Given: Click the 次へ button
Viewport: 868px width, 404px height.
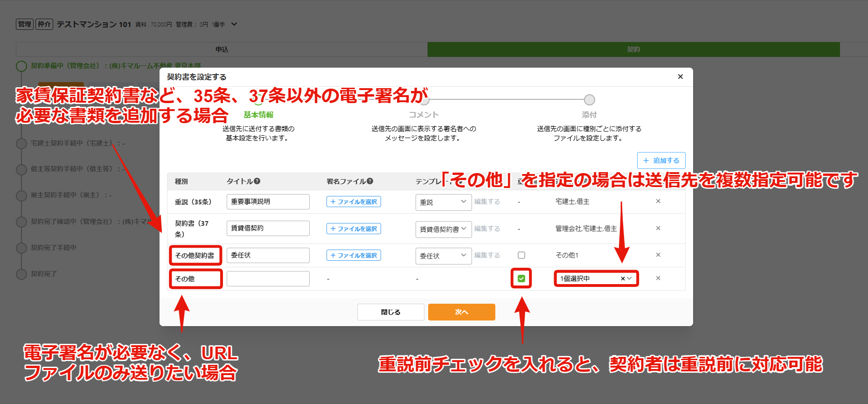Looking at the screenshot, I should [x=462, y=312].
